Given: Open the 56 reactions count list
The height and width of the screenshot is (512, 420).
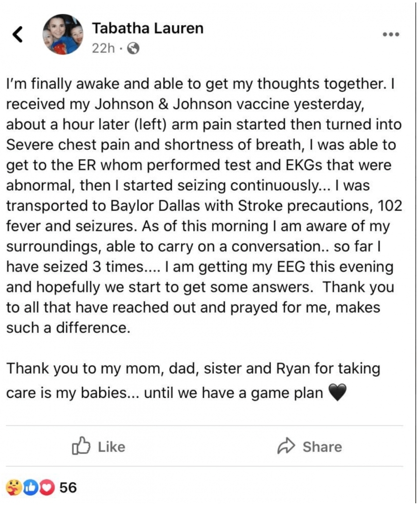Looking at the screenshot, I should 68,487.
